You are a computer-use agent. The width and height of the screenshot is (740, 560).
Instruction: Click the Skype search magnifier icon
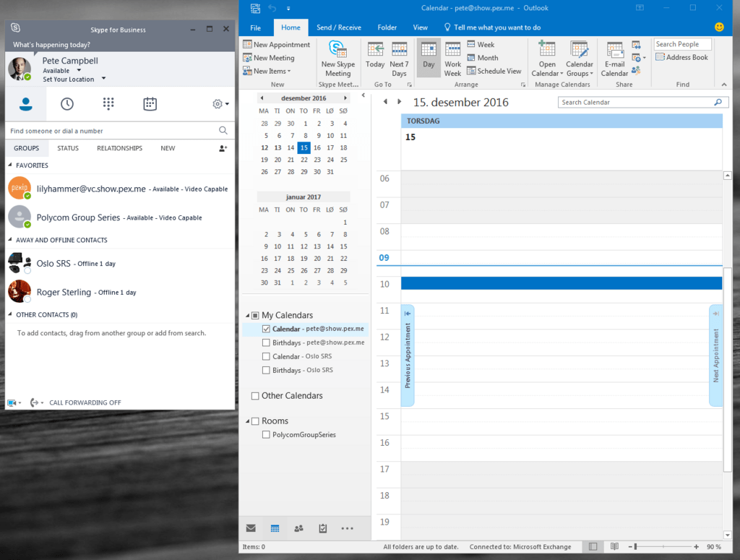click(x=223, y=131)
